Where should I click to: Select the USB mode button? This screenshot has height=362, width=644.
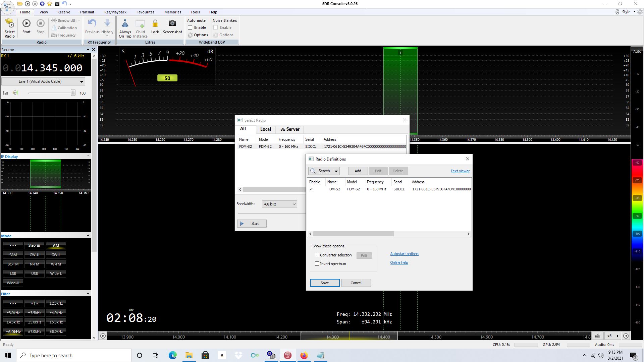(x=34, y=274)
